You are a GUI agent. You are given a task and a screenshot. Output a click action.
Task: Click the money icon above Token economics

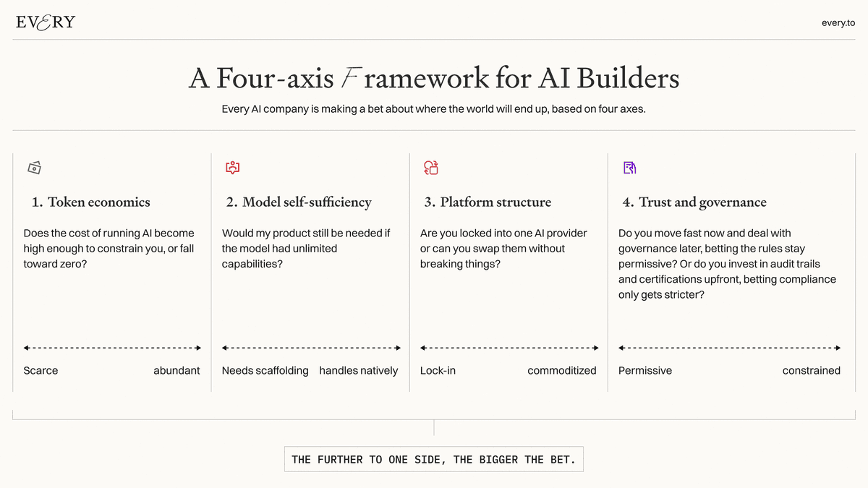[x=34, y=168]
